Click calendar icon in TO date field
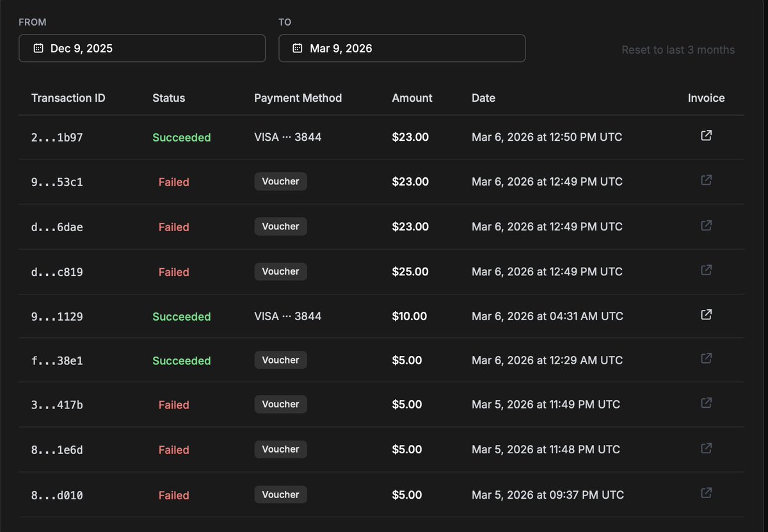 point(298,48)
